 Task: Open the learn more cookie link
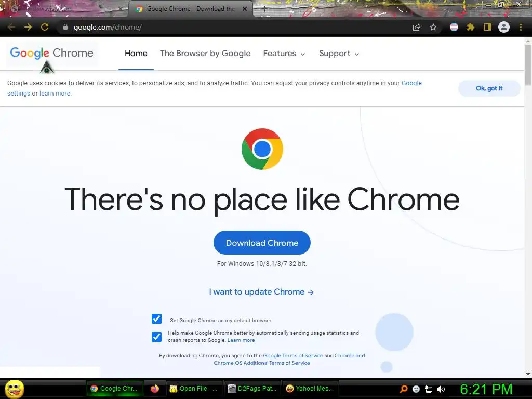[55, 94]
